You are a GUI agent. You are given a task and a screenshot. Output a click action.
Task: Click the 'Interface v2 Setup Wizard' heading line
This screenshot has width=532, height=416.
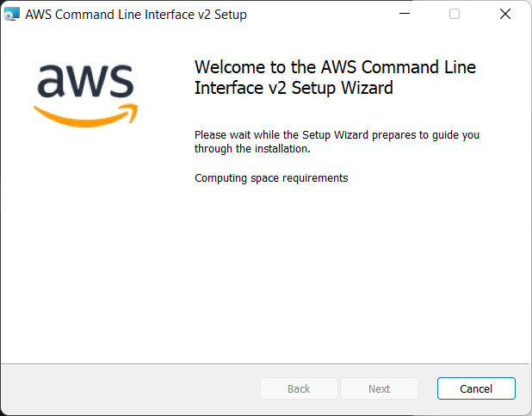[x=294, y=87]
